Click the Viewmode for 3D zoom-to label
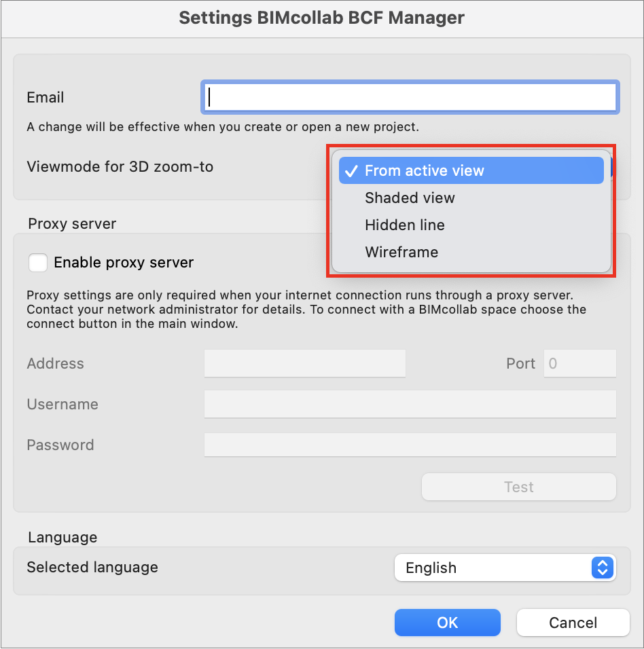 120,166
